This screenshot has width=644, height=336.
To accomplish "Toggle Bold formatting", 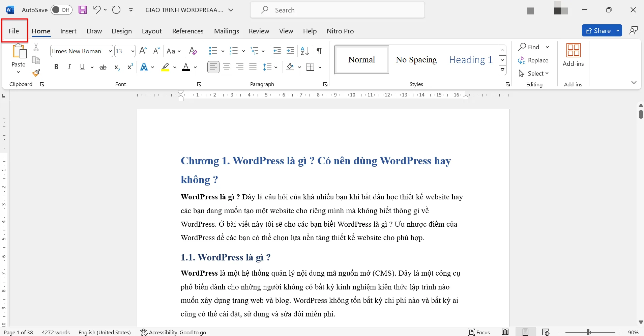I will (x=56, y=67).
